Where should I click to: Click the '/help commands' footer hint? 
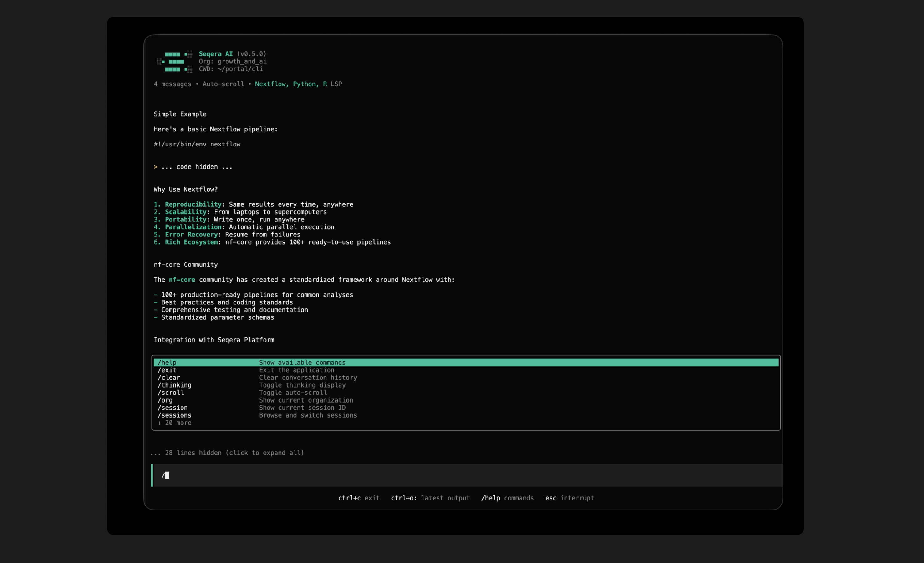[x=507, y=498]
